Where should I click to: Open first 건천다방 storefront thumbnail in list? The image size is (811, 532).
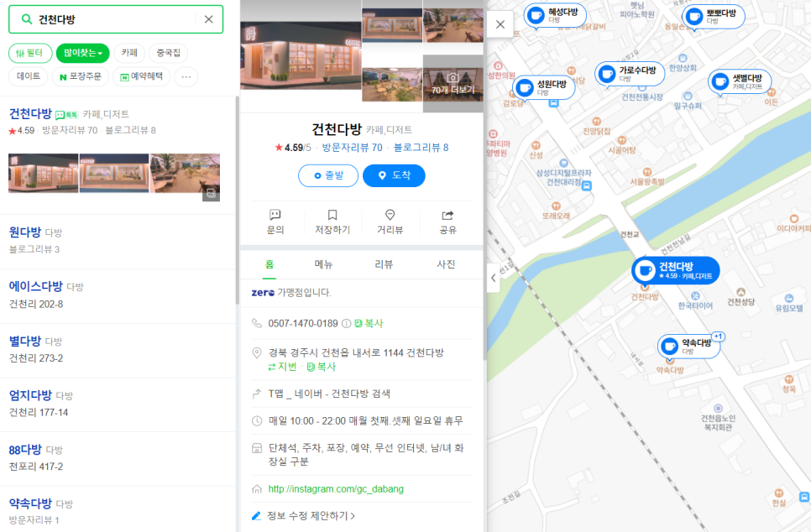[x=44, y=173]
